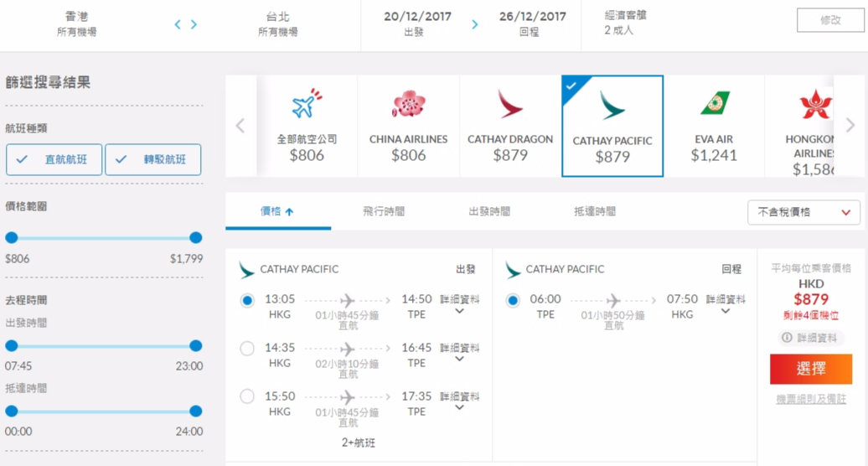Select the 14:35 HKG departure radio button
868x466 pixels.
coord(247,349)
